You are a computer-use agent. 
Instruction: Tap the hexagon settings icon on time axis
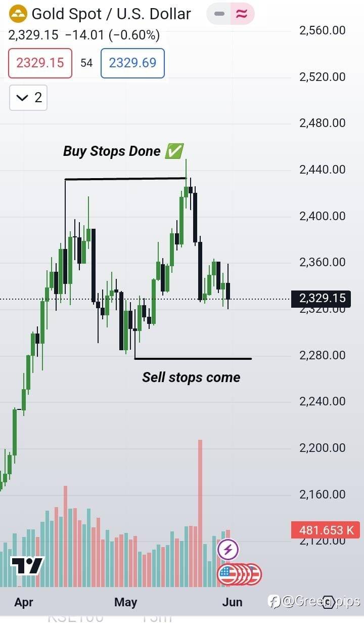pos(329,601)
